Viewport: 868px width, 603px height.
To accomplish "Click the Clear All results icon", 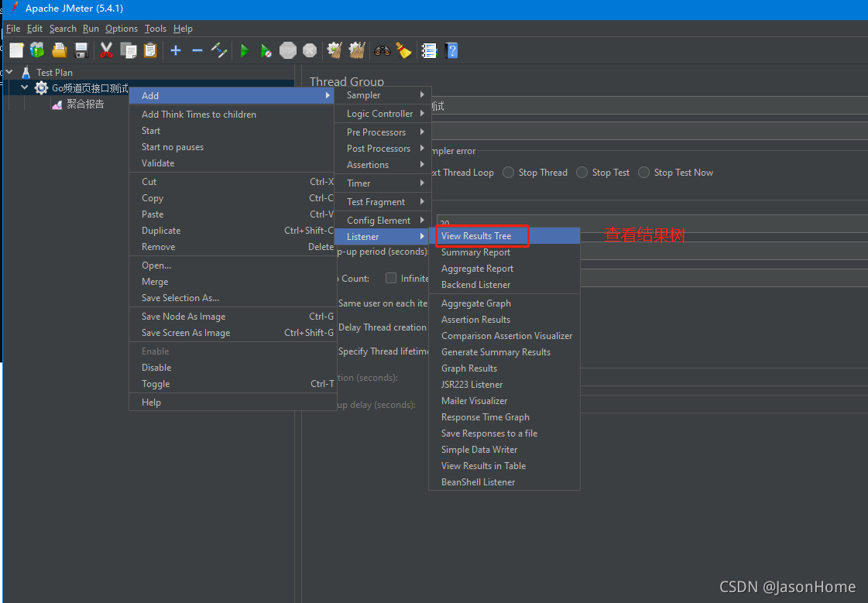I will point(356,50).
